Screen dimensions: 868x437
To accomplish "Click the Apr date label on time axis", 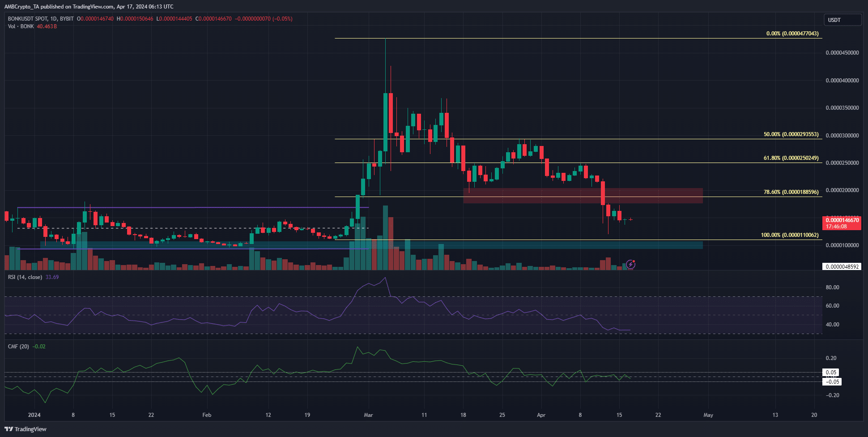I will [x=541, y=415].
